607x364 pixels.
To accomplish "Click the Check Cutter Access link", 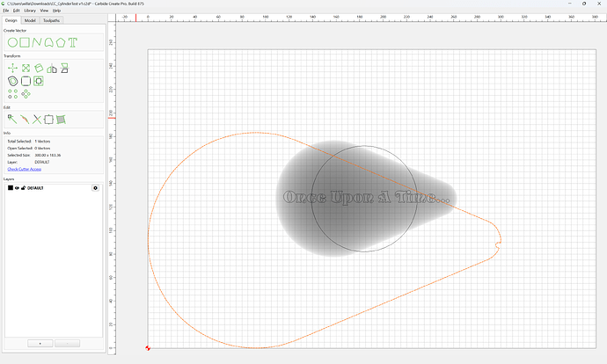I will (x=25, y=169).
